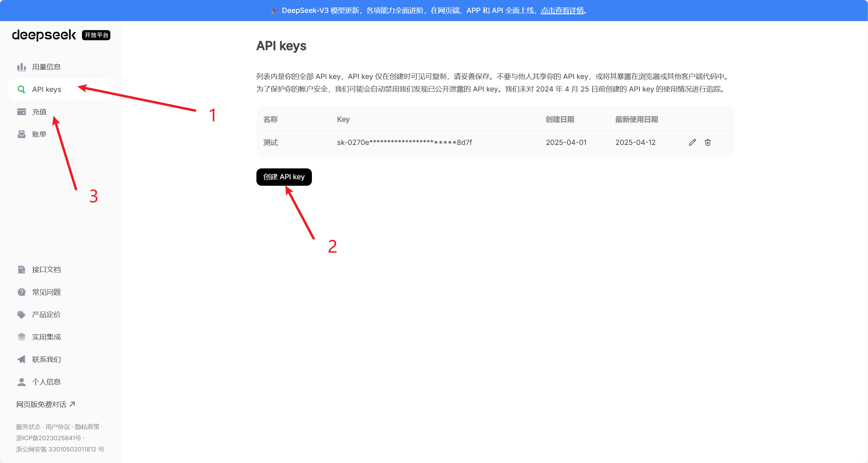Click the trash delete icon for 测试 key

(x=708, y=143)
